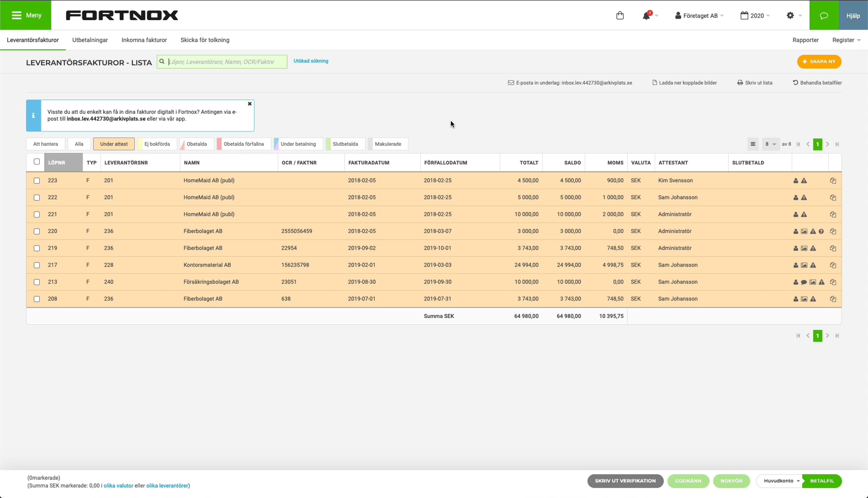The width and height of the screenshot is (868, 498).
Task: Open the chat speech bubble icon
Action: point(824,16)
